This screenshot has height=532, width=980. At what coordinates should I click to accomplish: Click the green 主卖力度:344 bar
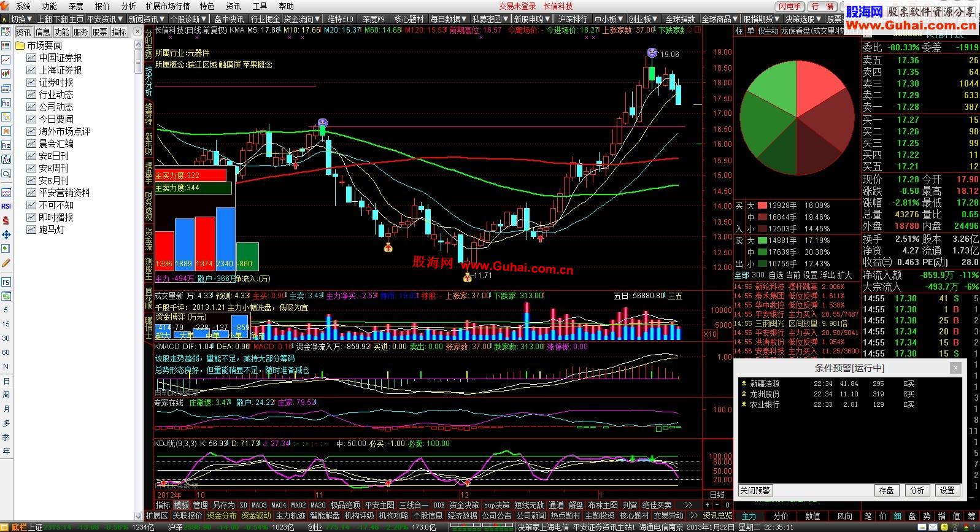click(x=193, y=188)
